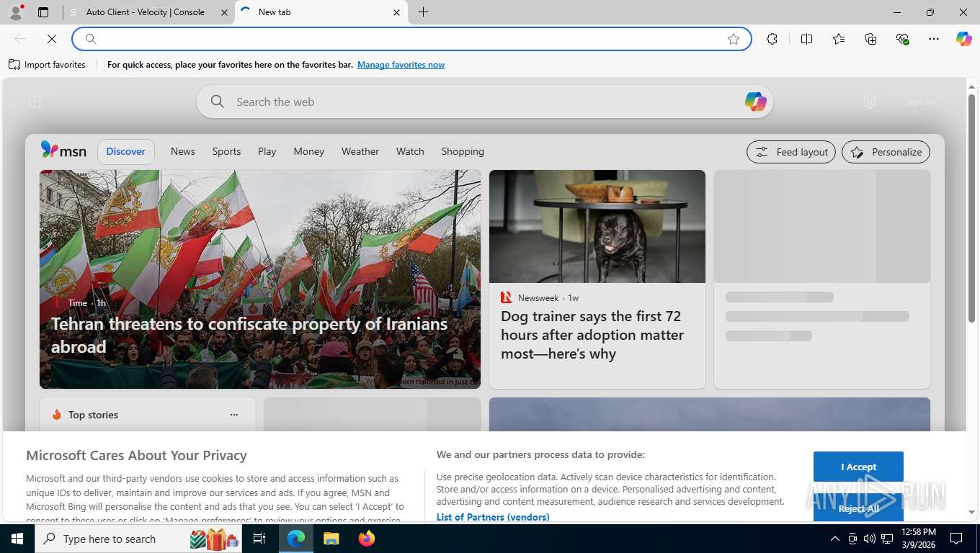Launch Firefox from taskbar
Image resolution: width=980 pixels, height=553 pixels.
(x=367, y=539)
